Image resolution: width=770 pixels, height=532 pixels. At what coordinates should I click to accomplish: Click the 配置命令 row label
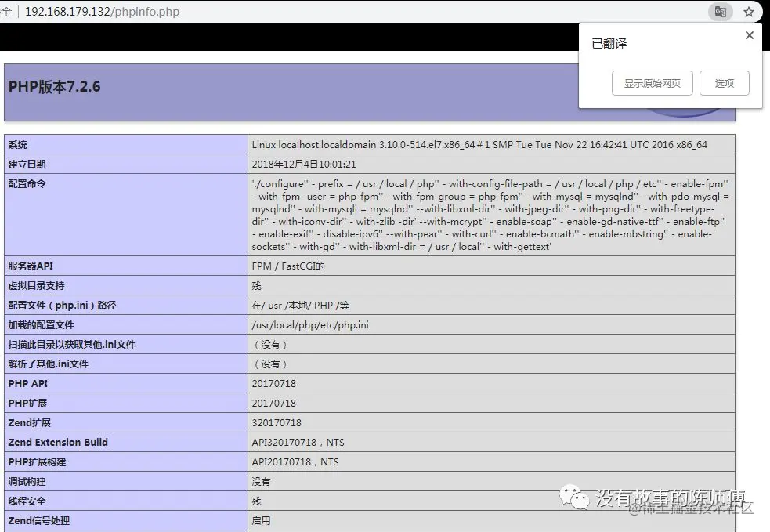27,183
